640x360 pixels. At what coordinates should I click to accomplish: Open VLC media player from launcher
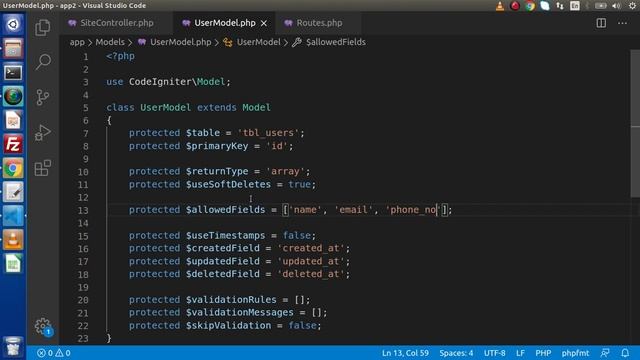pyautogui.click(x=13, y=240)
